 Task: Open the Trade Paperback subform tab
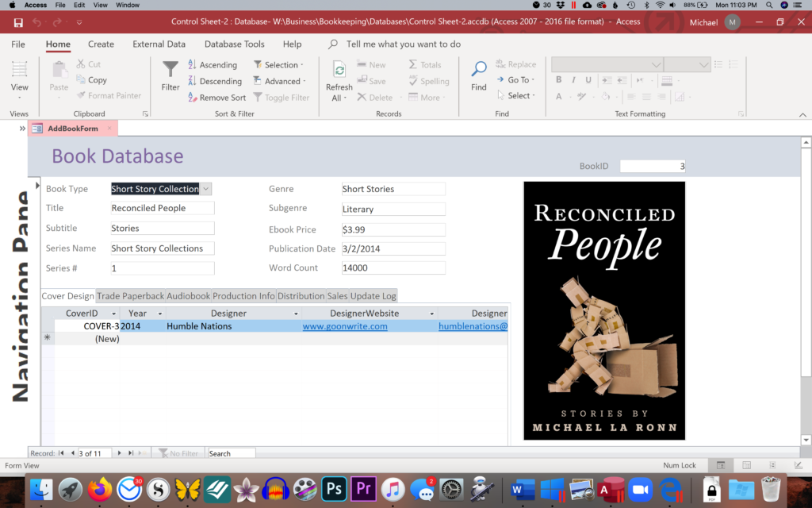pyautogui.click(x=131, y=296)
